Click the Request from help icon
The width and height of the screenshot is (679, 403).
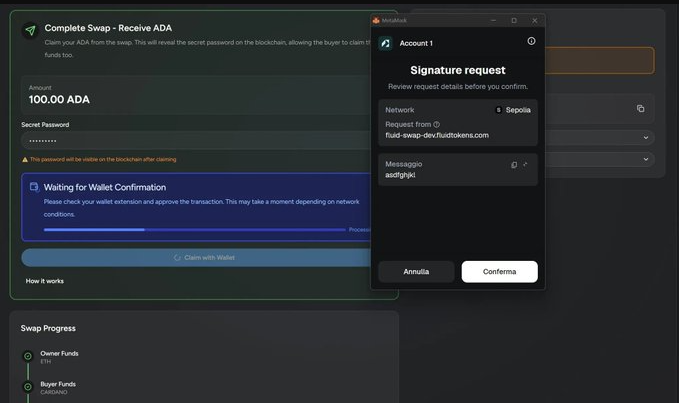pyautogui.click(x=436, y=124)
